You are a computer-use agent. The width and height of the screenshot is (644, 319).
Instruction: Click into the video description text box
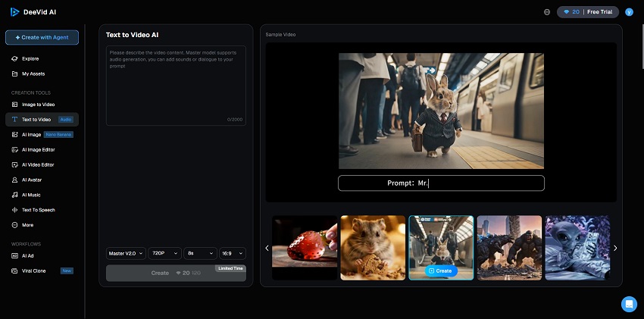(x=176, y=86)
